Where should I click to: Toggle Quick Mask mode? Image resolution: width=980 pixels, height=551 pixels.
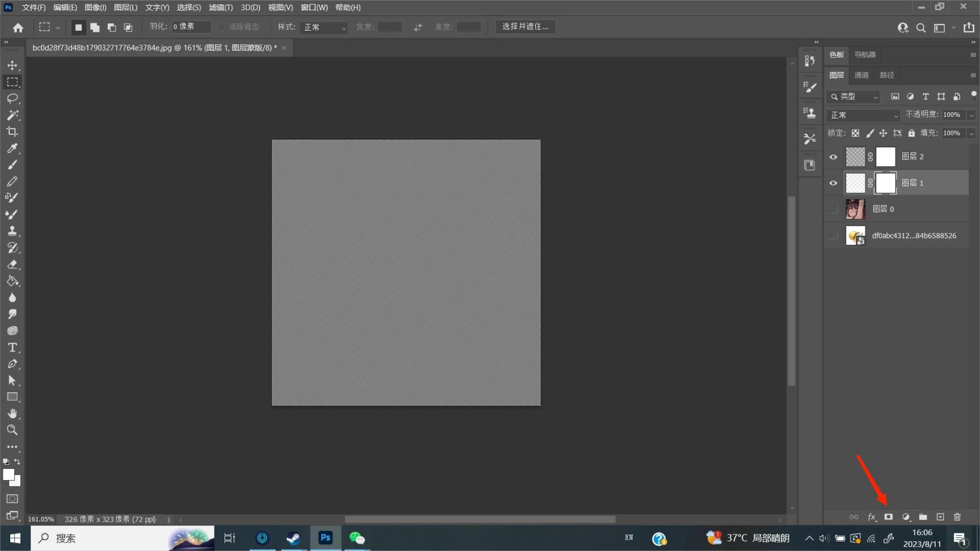(x=12, y=499)
